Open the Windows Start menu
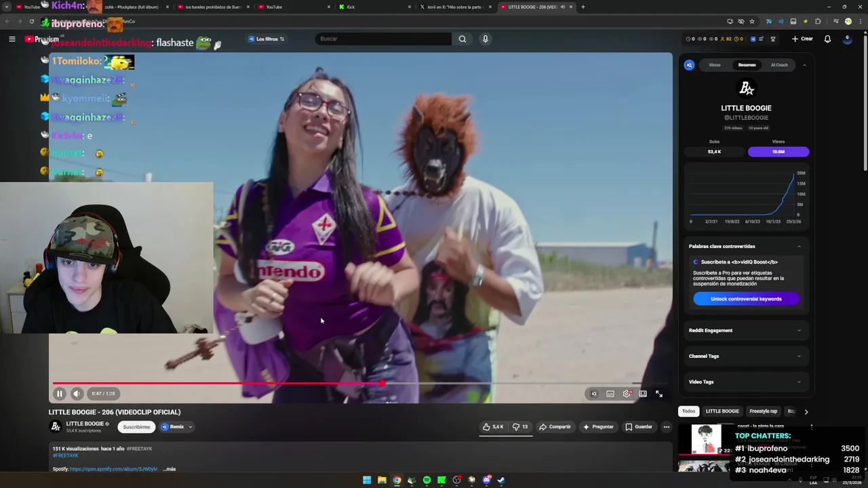 click(367, 480)
